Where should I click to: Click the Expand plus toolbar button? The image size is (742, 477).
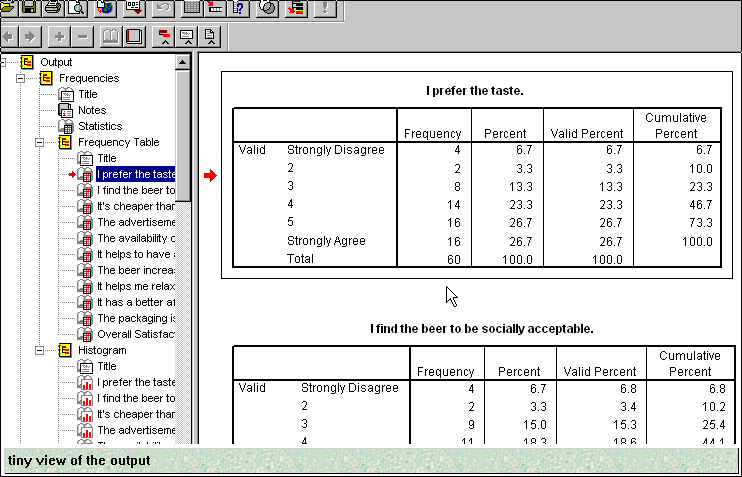pyautogui.click(x=60, y=37)
